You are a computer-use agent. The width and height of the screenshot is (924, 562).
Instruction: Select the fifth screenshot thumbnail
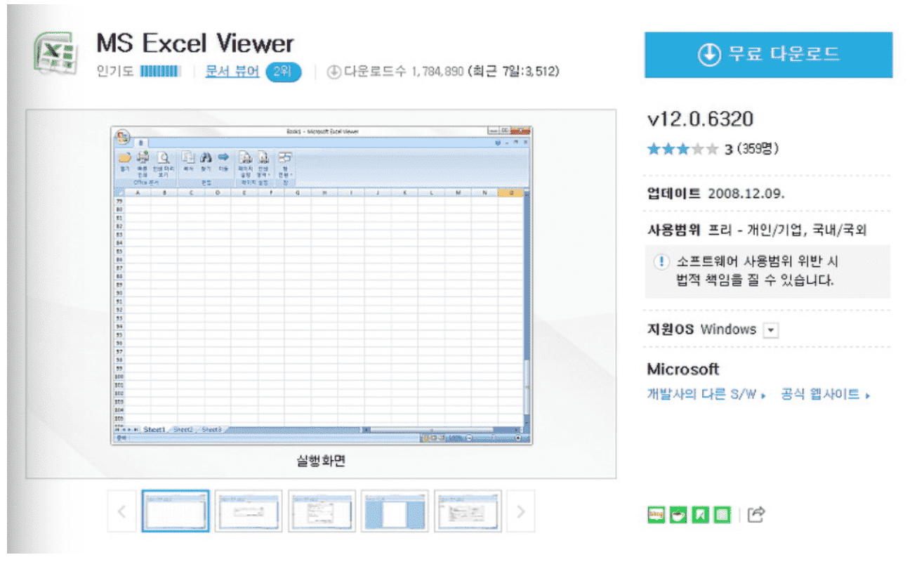[468, 511]
